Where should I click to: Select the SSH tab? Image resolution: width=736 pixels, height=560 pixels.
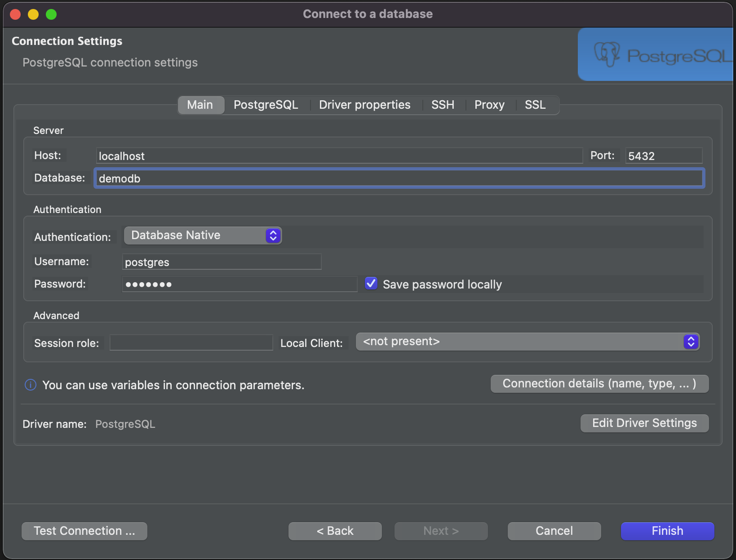[x=443, y=105]
